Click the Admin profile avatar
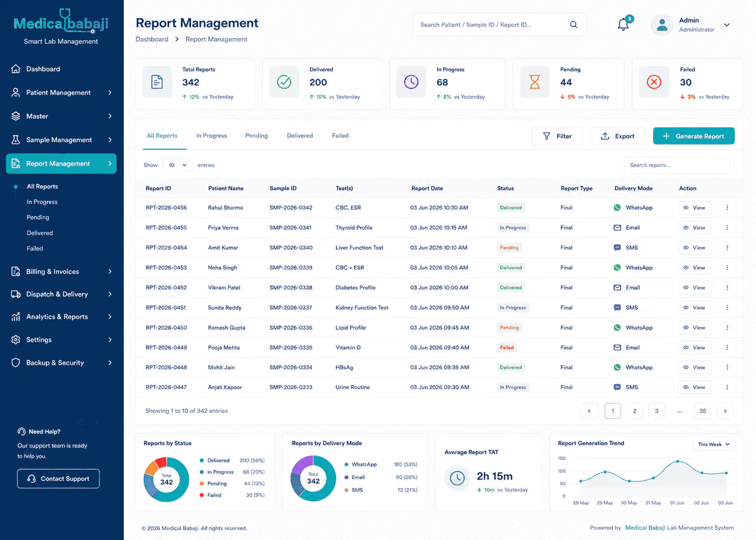 (x=662, y=24)
